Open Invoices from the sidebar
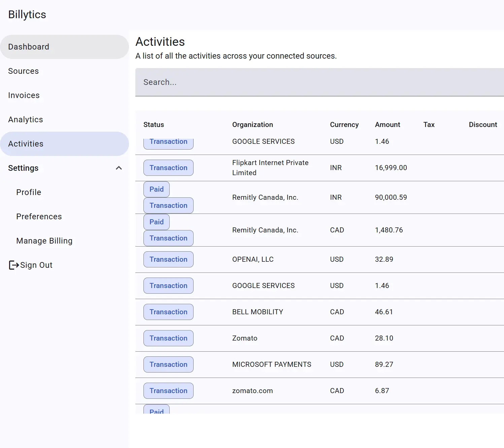Image resolution: width=504 pixels, height=448 pixels. coord(64,95)
